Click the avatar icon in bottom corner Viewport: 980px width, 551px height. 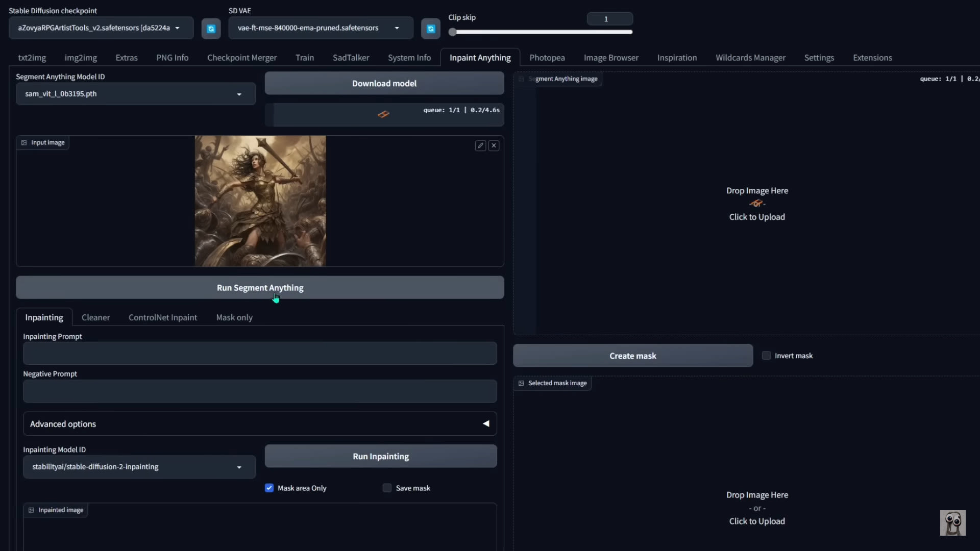coord(952,523)
